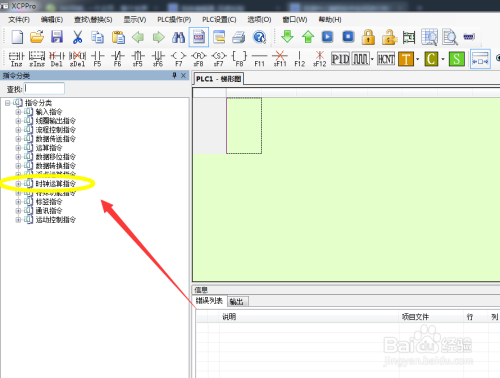Screen dimensions: 500x378
Task: Click the Print icon
Action: (x=239, y=37)
